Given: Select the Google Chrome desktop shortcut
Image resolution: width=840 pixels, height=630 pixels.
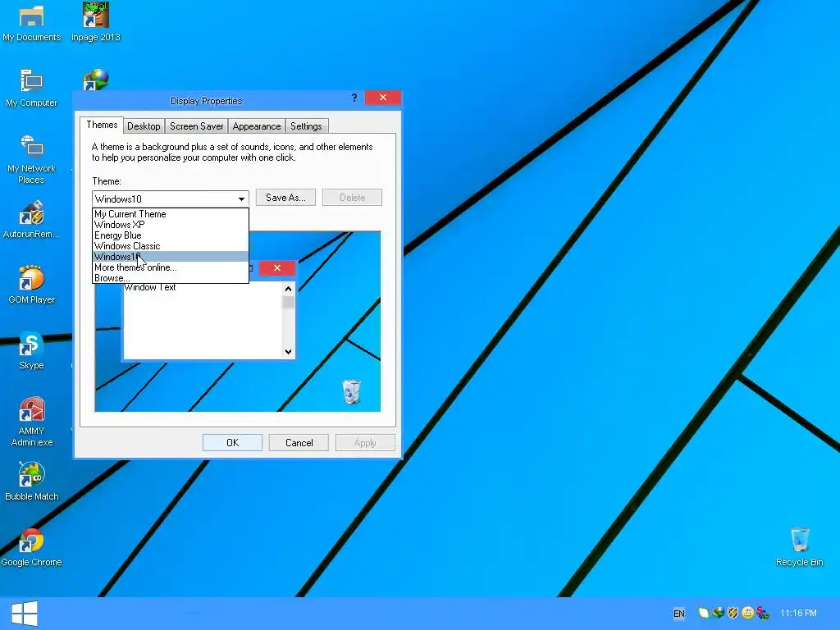Looking at the screenshot, I should click(31, 547).
